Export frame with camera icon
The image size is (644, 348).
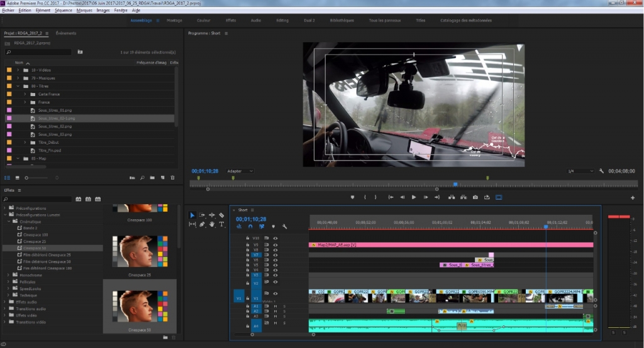[475, 197]
